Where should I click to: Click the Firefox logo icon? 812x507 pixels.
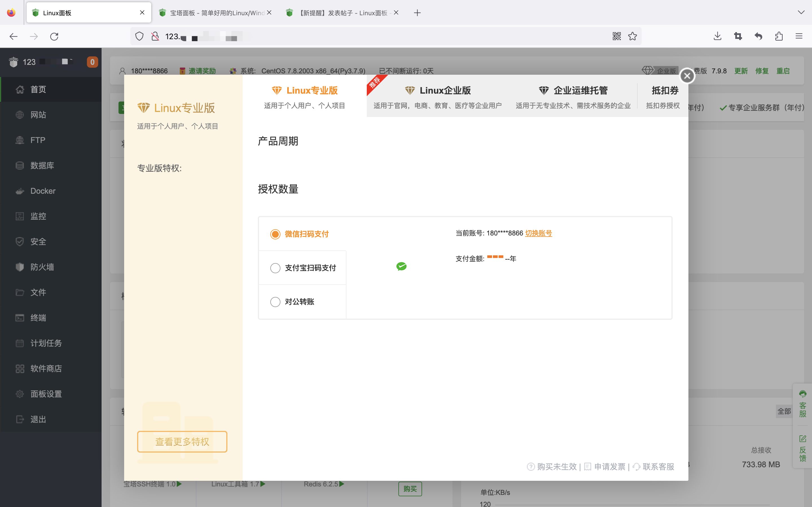(x=11, y=12)
